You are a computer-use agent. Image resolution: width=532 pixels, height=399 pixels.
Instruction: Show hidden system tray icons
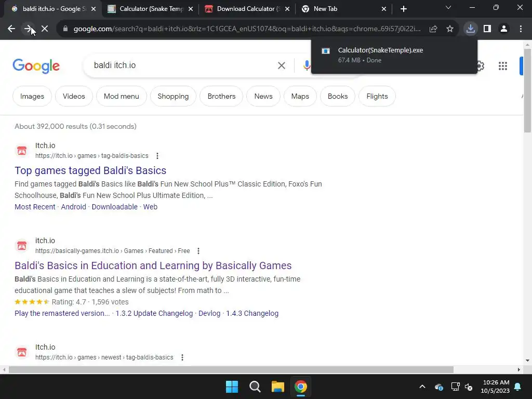coord(422,387)
